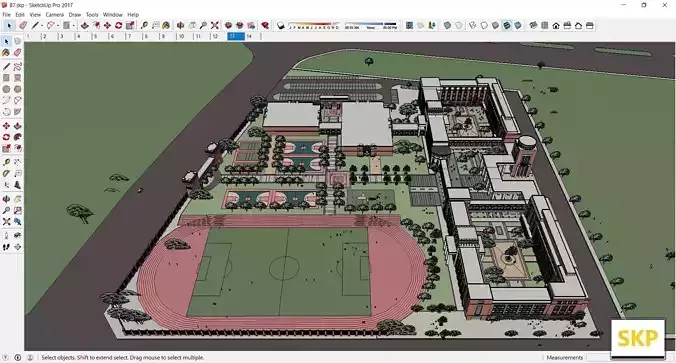Choose the Rotate tool in top toolbar

(x=119, y=25)
